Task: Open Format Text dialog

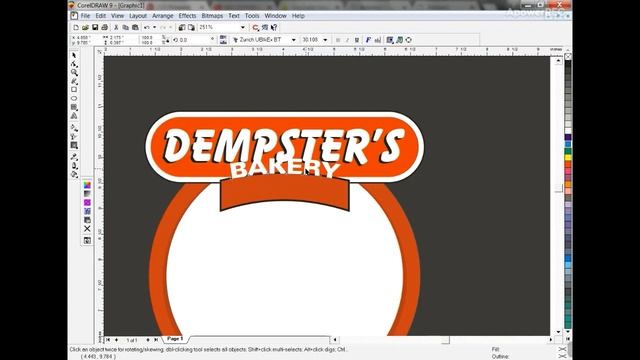Action: click(x=368, y=40)
